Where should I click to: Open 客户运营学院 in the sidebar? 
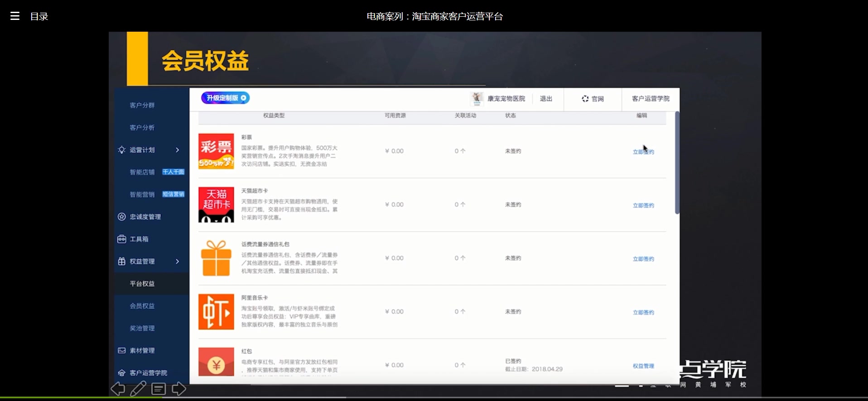(149, 373)
